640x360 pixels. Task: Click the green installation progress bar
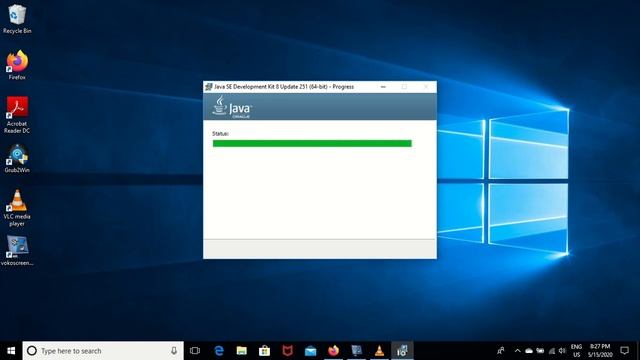[312, 143]
